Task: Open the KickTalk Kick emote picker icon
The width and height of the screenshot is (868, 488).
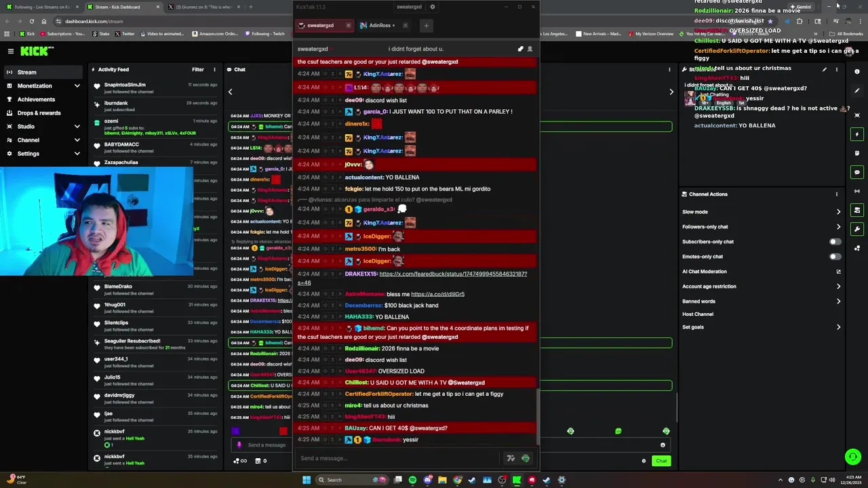Action: tap(526, 458)
